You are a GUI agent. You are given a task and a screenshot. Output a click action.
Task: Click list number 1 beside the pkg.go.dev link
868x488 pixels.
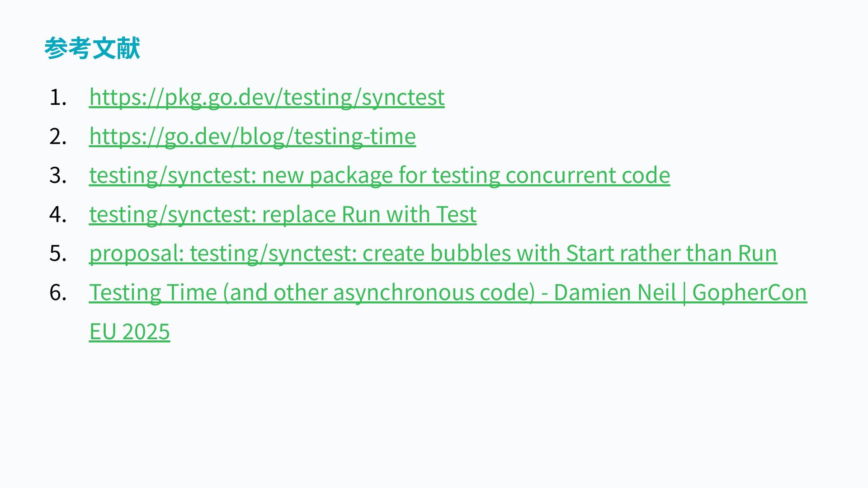(x=57, y=98)
